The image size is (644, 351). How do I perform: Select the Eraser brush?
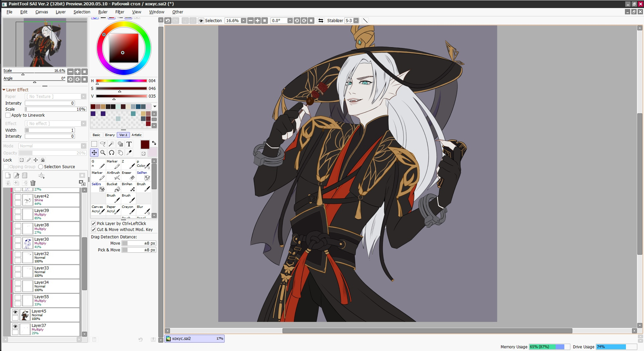pos(128,175)
